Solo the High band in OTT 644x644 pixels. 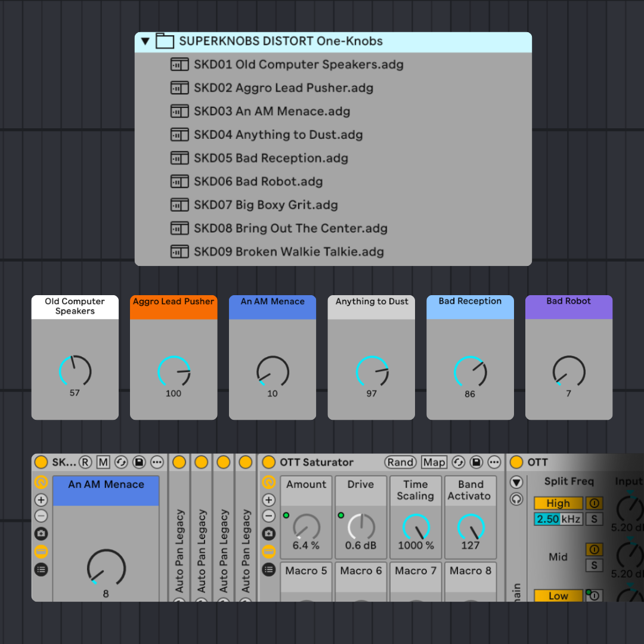[x=594, y=519]
